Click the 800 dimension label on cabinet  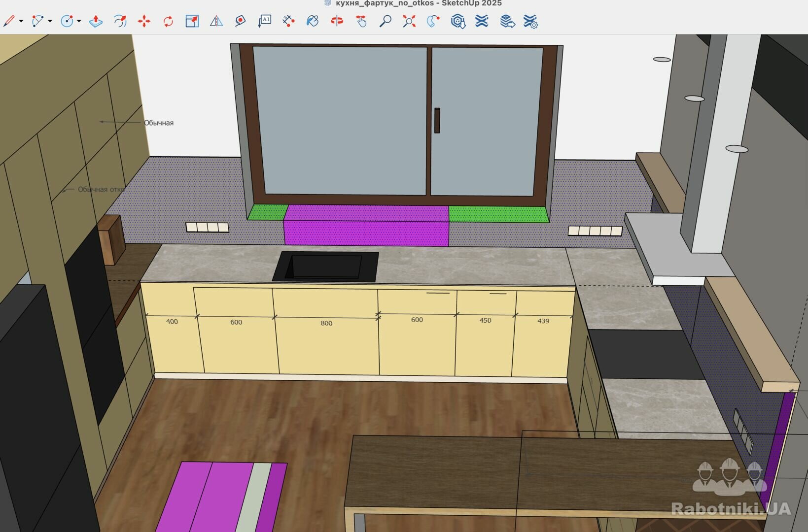(326, 324)
